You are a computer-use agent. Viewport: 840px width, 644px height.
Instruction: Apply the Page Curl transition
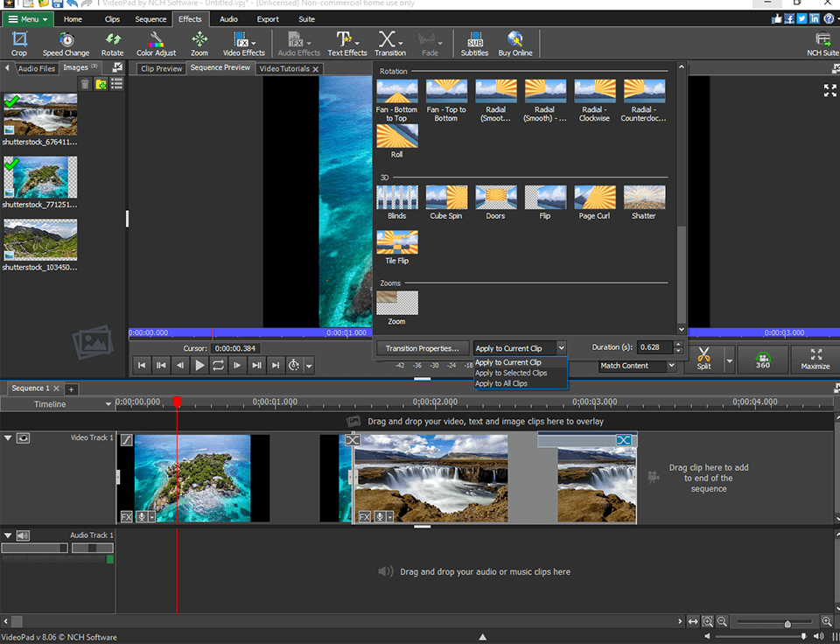tap(594, 197)
